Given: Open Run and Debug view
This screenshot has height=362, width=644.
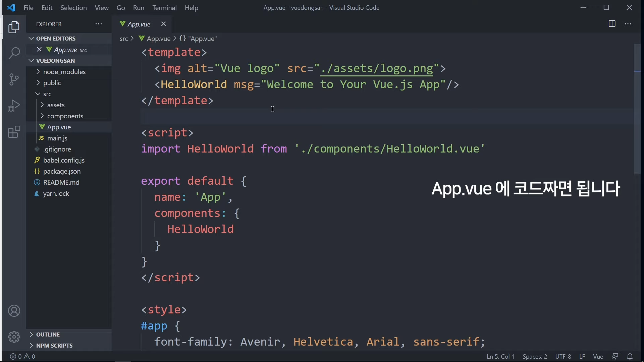Looking at the screenshot, I should pyautogui.click(x=14, y=106).
